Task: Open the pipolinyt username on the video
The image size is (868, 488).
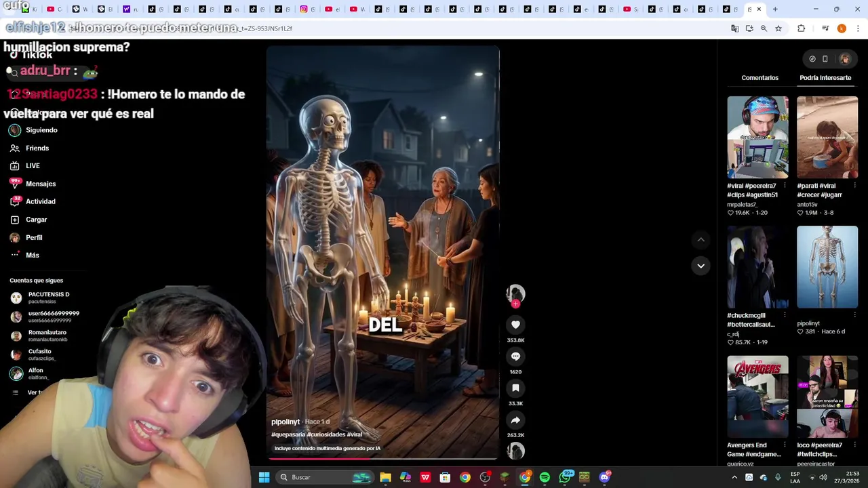Action: click(285, 422)
